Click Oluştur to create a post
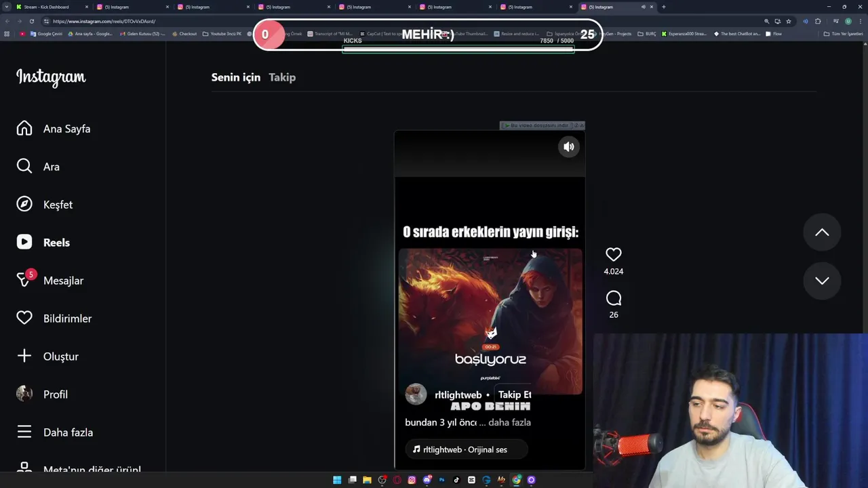 [47, 357]
